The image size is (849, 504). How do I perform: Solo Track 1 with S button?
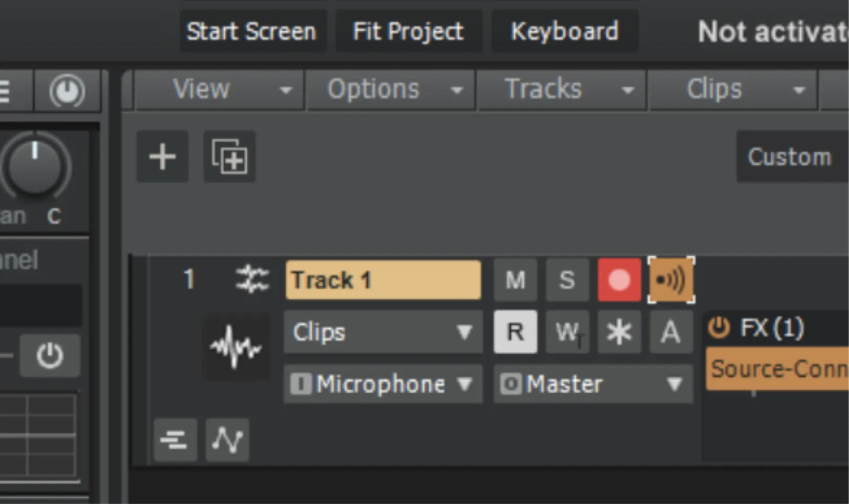(567, 280)
